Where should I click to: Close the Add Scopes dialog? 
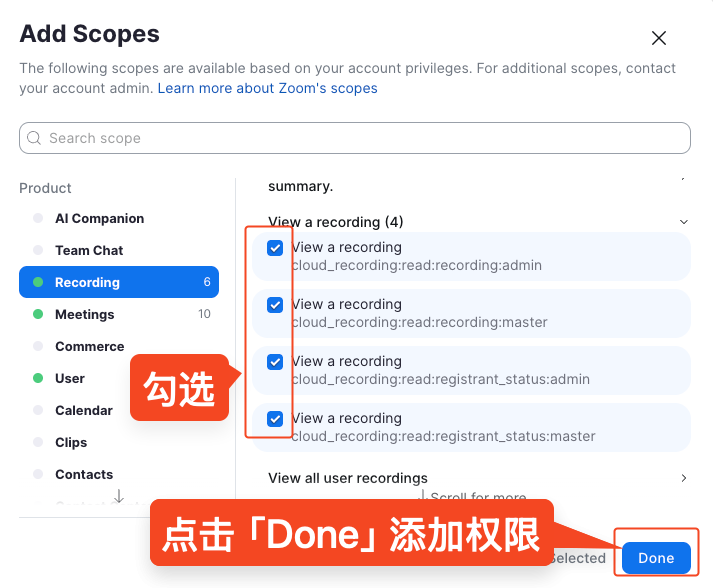[658, 38]
